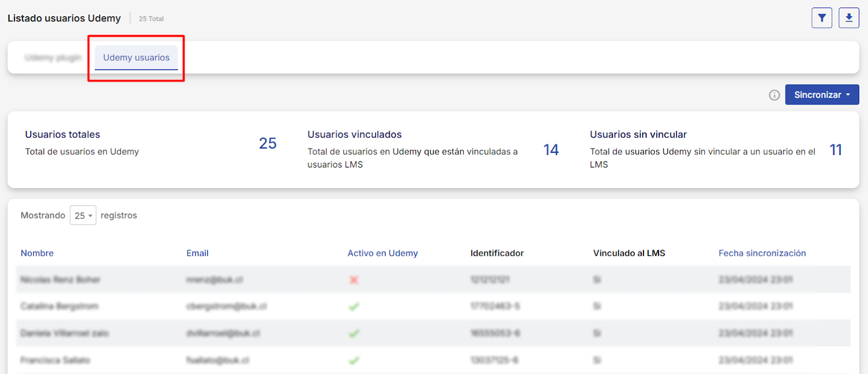This screenshot has height=374, width=868.
Task: Click green checkmark in Daniela Villarroel row
Action: point(354,333)
